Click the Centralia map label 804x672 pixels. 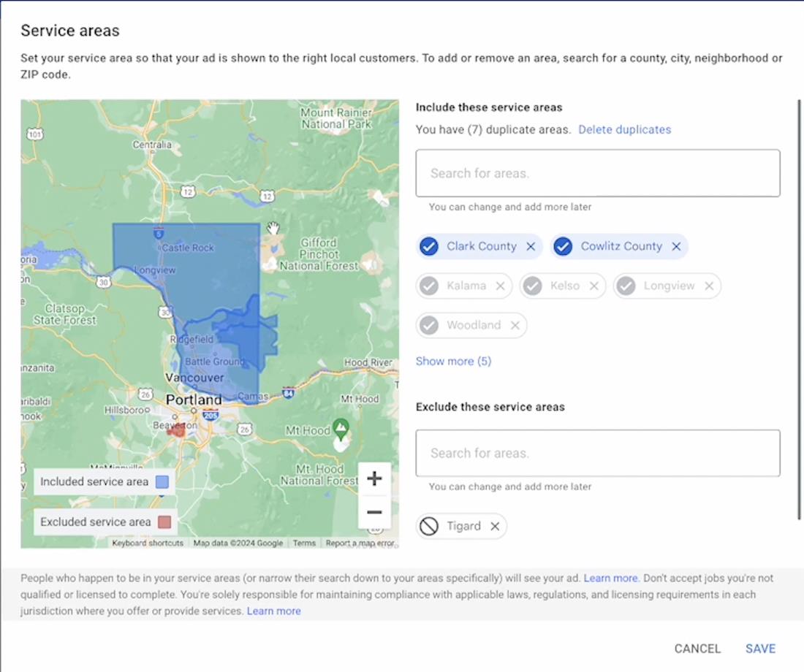(x=152, y=145)
